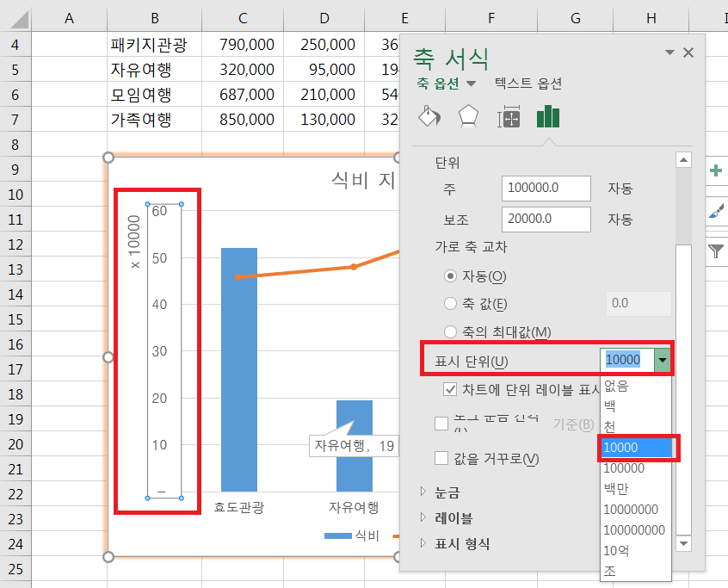728x588 pixels.
Task: Click the Chart Elements plus icon
Action: tap(716, 170)
